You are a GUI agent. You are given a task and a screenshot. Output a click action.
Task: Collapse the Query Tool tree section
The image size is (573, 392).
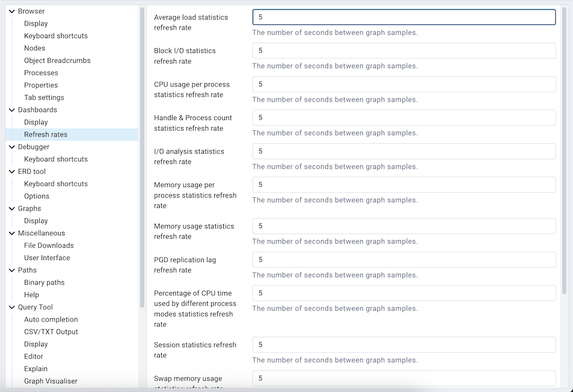pyautogui.click(x=11, y=307)
